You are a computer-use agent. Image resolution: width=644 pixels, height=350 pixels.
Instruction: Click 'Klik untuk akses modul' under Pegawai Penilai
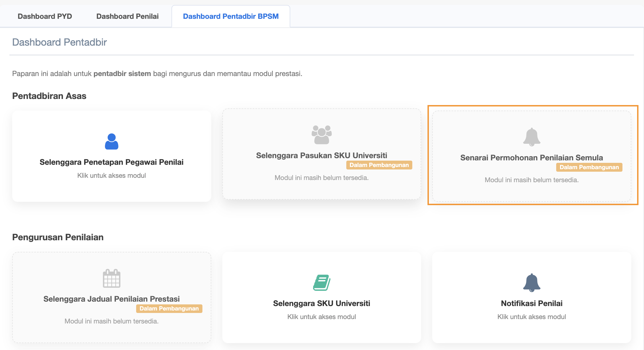(112, 176)
